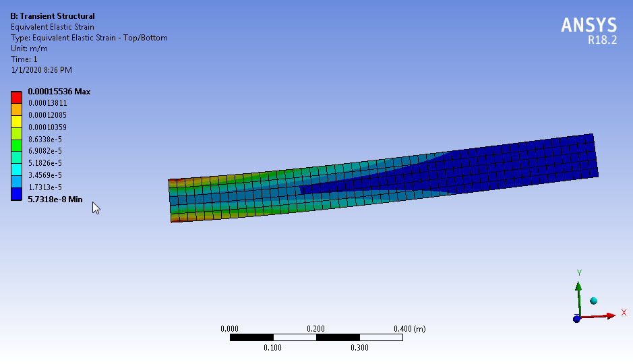Click the red legend color band
Image resolution: width=633 pixels, height=364 pixels.
16,98
